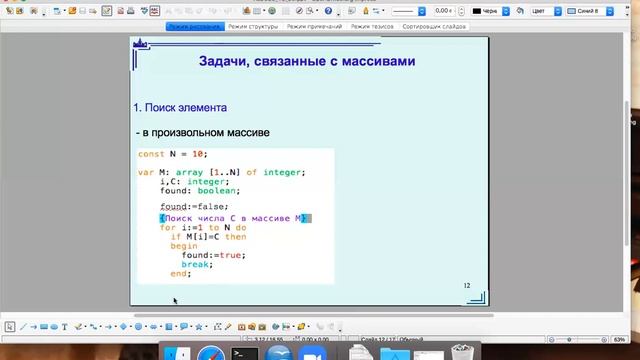Screen dimensions: 640x360
Task: Select the block arrows tool
Action: 153,327
